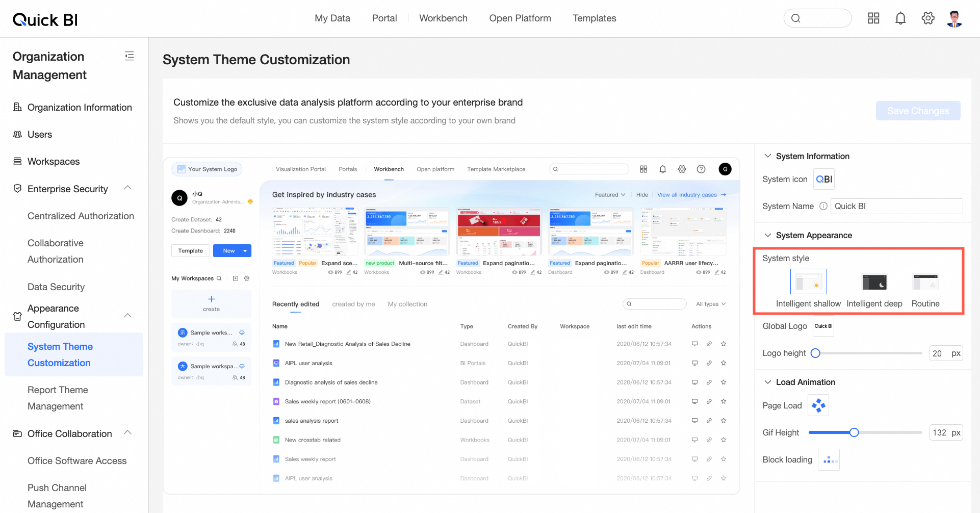Open the Workbench menu

tap(443, 18)
